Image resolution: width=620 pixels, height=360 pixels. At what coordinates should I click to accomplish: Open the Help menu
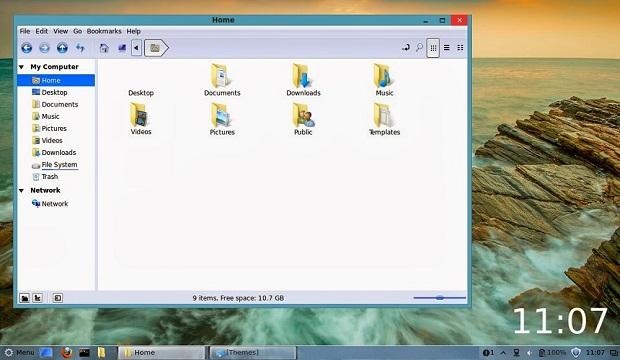point(134,31)
